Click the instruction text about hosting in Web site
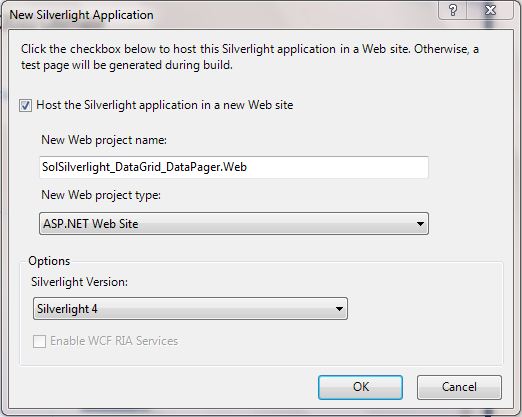The height and width of the screenshot is (417, 522). (250, 57)
